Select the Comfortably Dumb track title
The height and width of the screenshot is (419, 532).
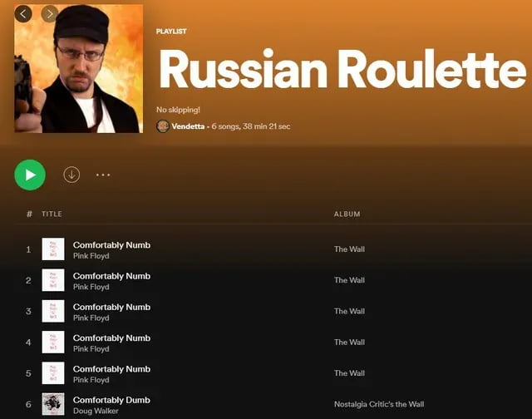tap(111, 400)
